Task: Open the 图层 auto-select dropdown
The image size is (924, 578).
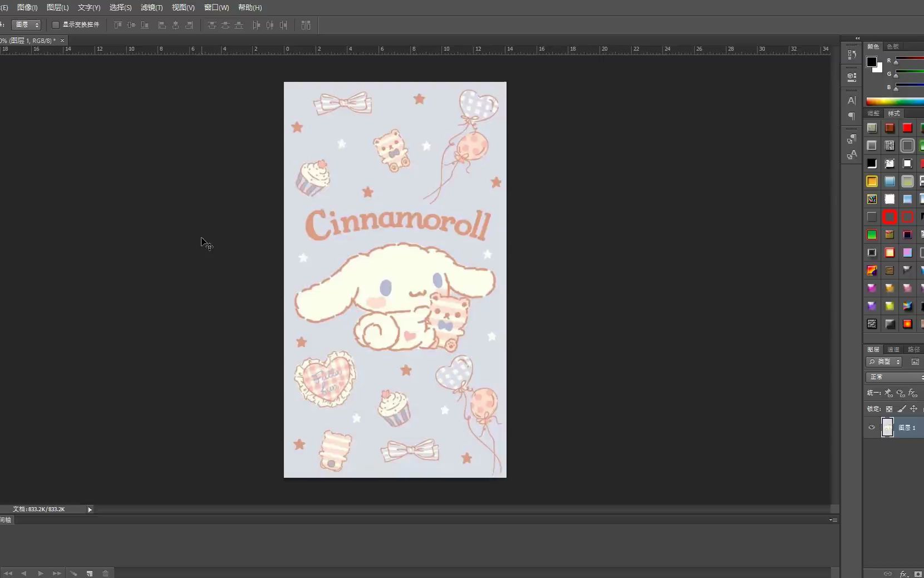Action: 27,25
